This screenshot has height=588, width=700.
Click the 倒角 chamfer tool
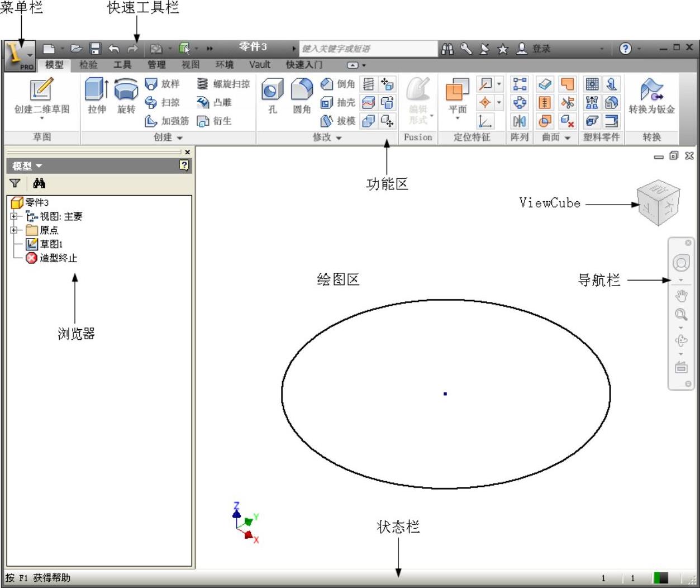pos(338,84)
